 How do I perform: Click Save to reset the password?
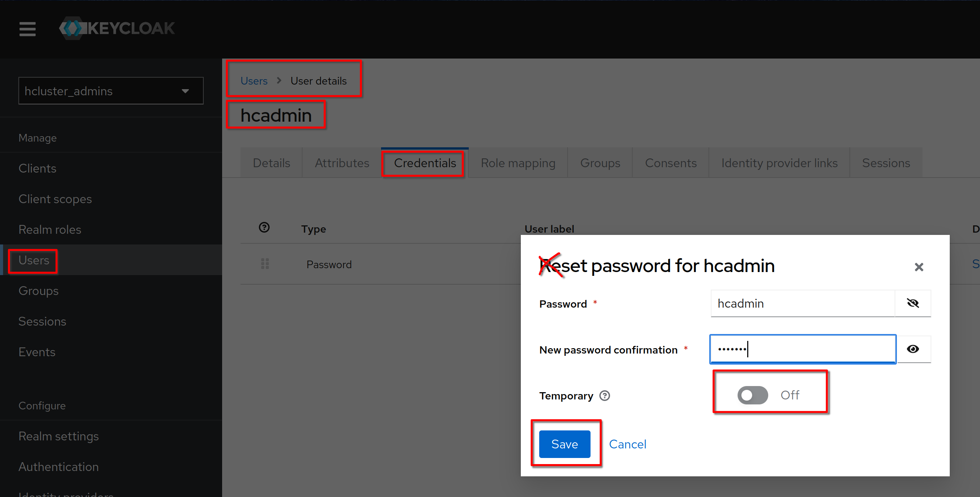(564, 444)
